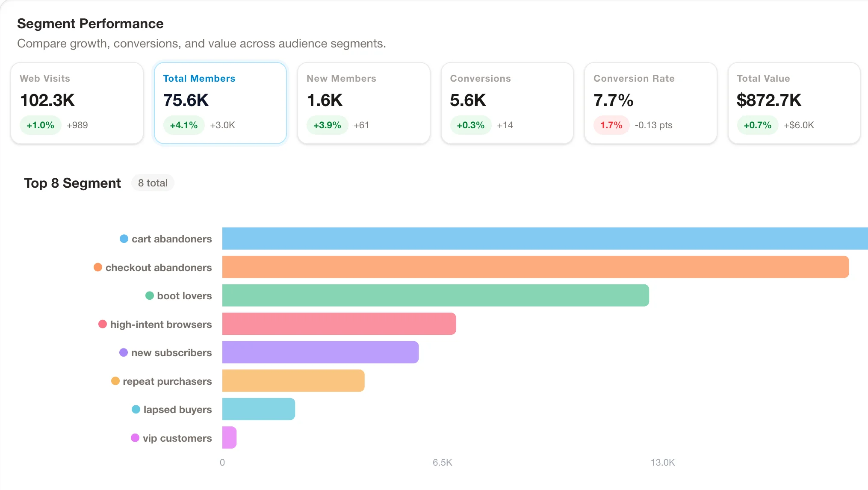Open the New Members metric card
The height and width of the screenshot is (490, 868).
(364, 103)
